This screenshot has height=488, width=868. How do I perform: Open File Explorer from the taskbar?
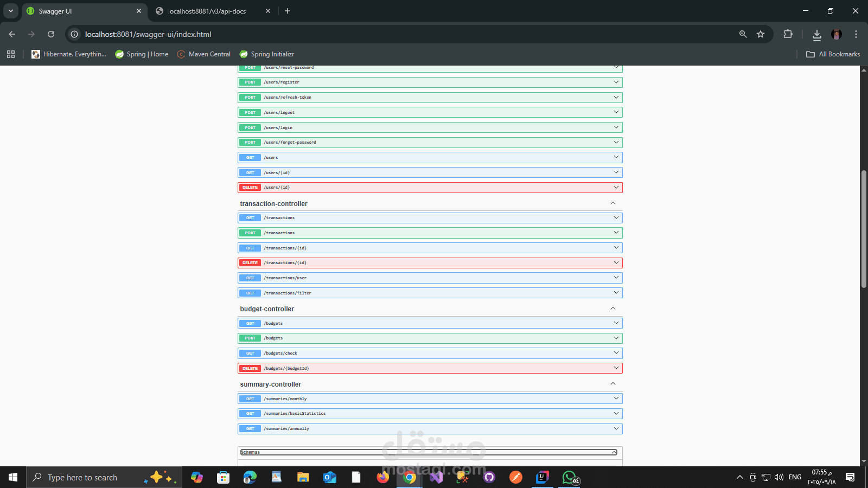tap(303, 477)
